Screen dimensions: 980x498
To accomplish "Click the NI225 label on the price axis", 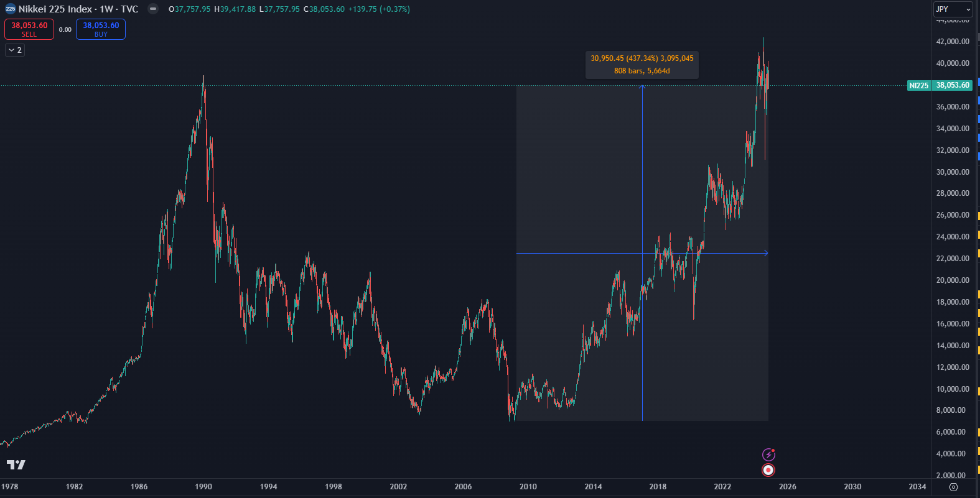I will (x=918, y=86).
